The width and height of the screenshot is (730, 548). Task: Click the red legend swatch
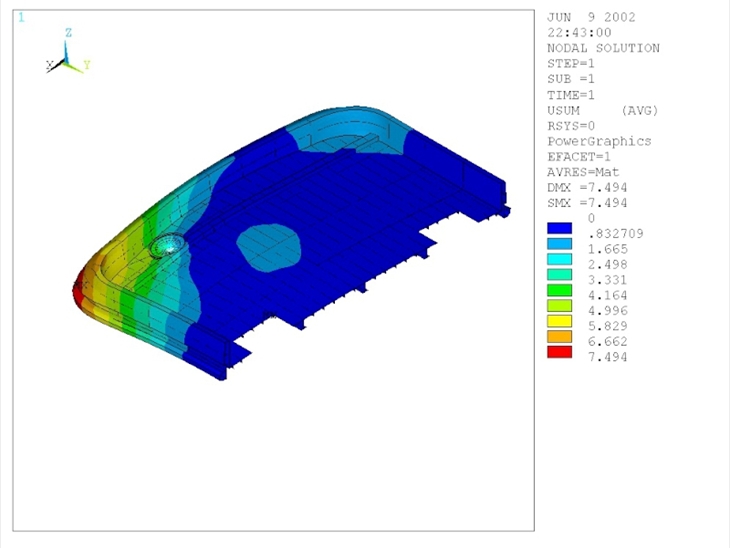(559, 352)
